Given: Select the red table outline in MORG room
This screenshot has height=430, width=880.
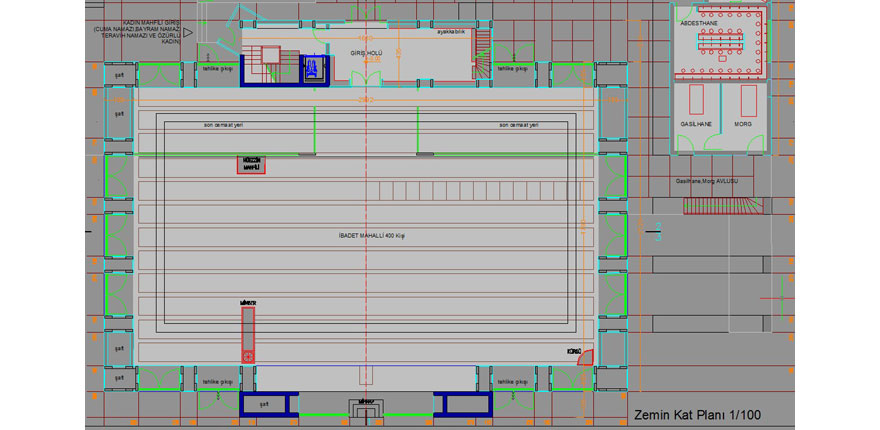Looking at the screenshot, I should (749, 100).
